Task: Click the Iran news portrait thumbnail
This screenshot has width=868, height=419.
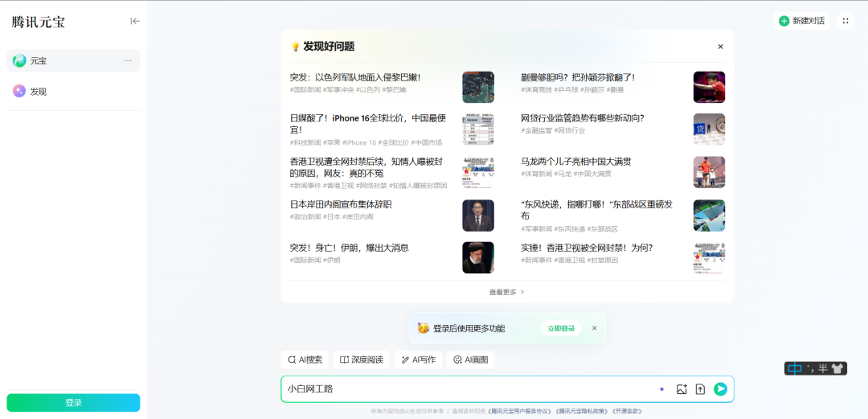Action: coord(478,257)
